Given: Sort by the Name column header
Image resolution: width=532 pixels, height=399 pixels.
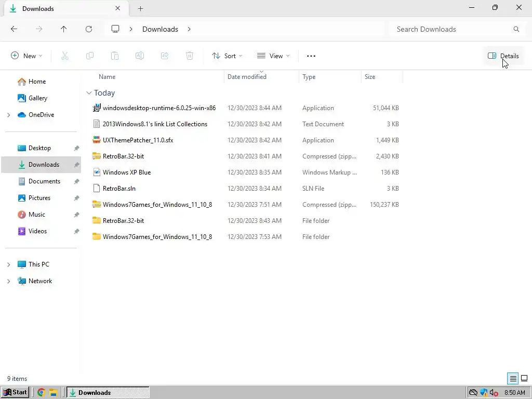Looking at the screenshot, I should [x=107, y=77].
